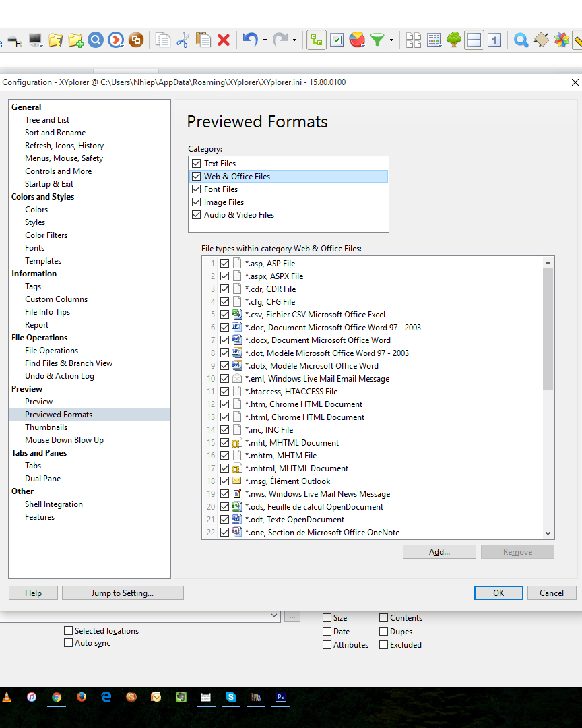Disable preview for *.docx file type
Image resolution: width=582 pixels, height=728 pixels.
click(225, 340)
